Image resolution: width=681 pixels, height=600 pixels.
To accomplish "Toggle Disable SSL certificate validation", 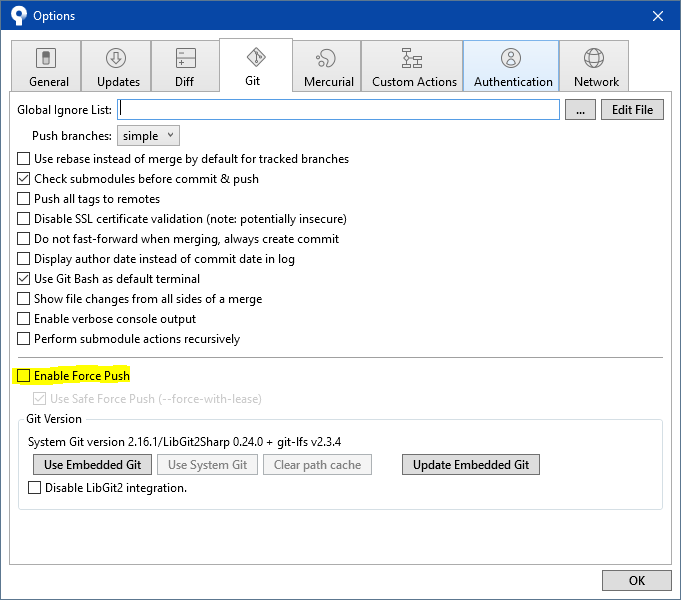I will click(x=23, y=219).
